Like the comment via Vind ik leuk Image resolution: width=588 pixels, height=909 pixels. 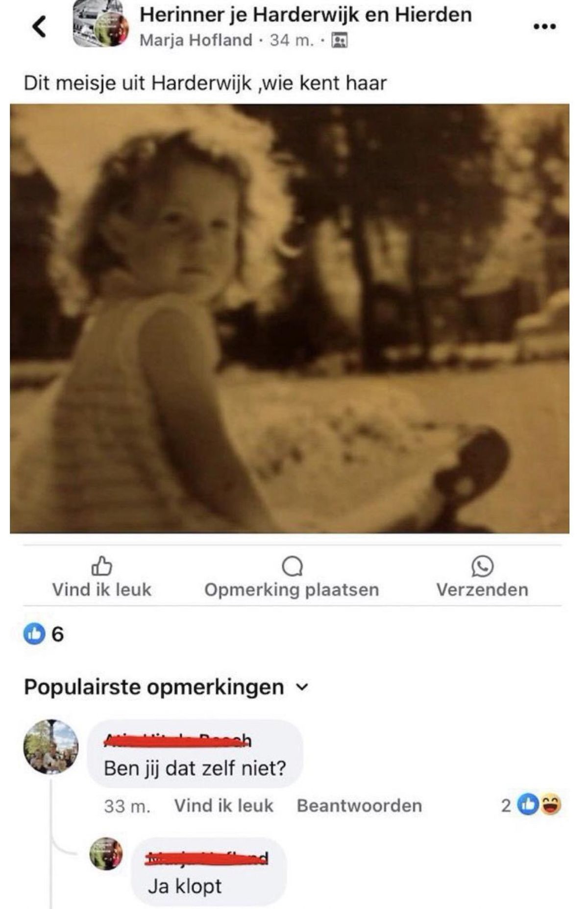click(224, 806)
